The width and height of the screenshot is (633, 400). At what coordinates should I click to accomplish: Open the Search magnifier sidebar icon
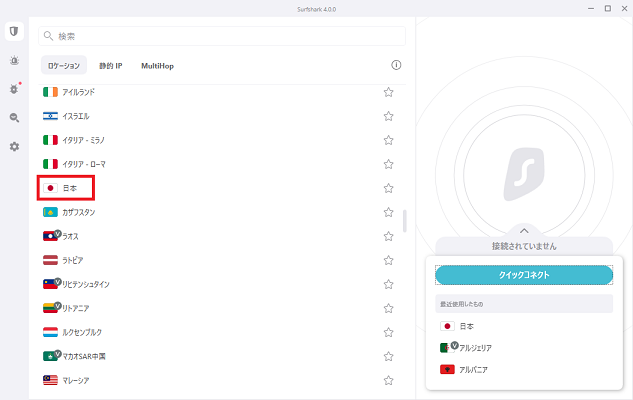point(14,118)
